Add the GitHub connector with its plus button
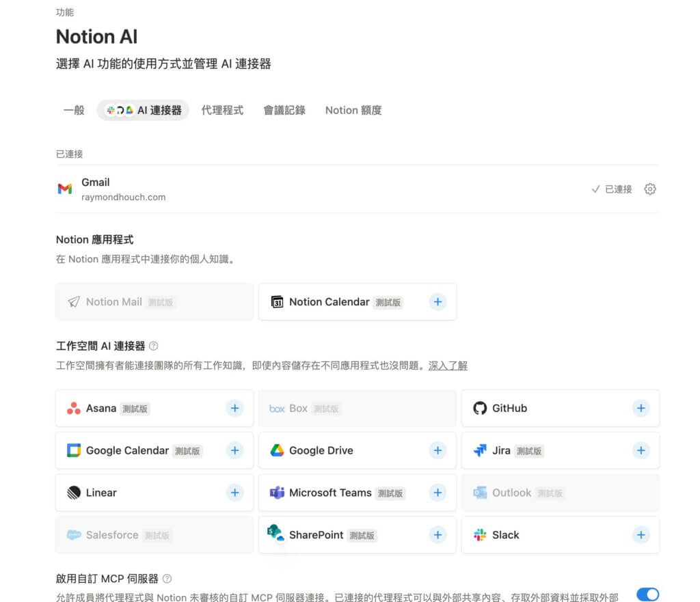This screenshot has height=602, width=700. pos(641,408)
